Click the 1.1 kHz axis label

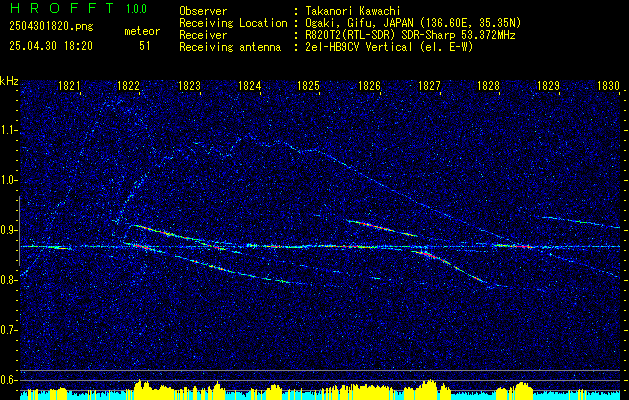coord(8,130)
